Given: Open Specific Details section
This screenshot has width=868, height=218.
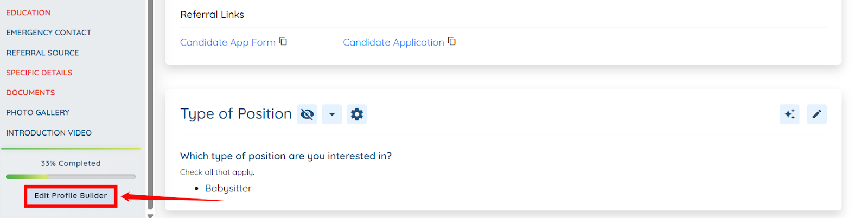Looking at the screenshot, I should (x=39, y=73).
